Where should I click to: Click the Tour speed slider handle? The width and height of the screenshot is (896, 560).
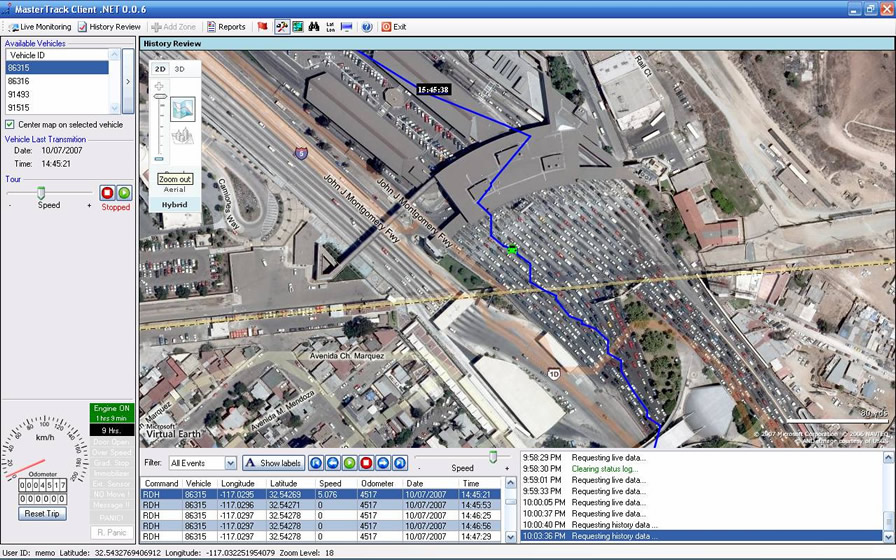coord(41,193)
